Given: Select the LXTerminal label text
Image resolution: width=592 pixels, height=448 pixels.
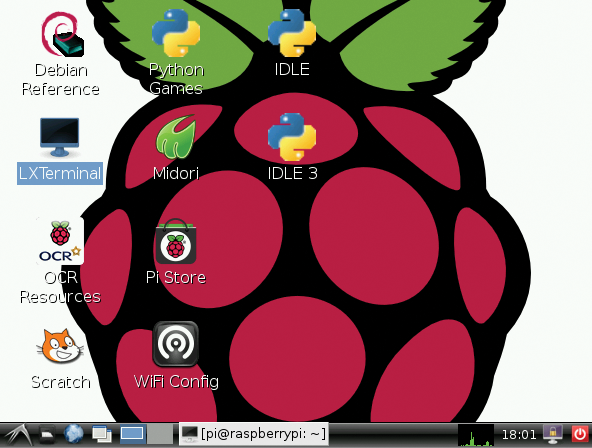Looking at the screenshot, I should (60, 173).
